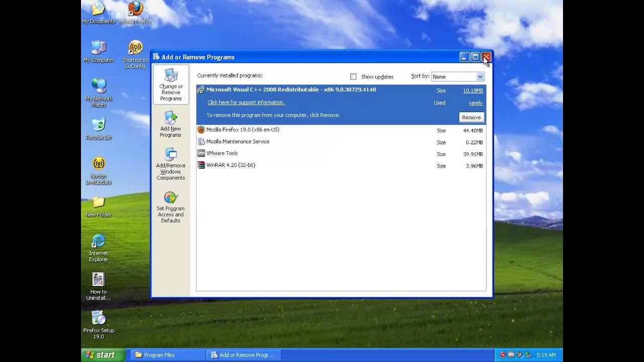Viewport: 644px width, 362px height.
Task: Select the Recycle Bin icon
Action: coord(99,129)
